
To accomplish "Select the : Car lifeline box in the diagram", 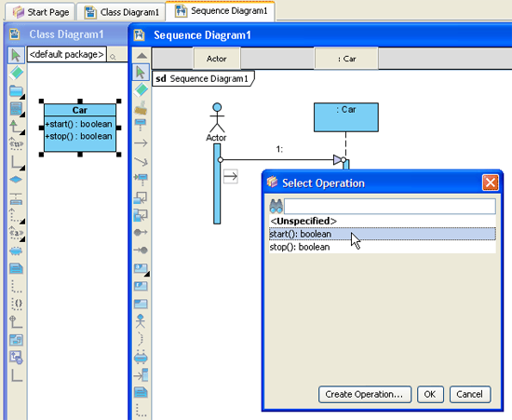I will pos(346,117).
